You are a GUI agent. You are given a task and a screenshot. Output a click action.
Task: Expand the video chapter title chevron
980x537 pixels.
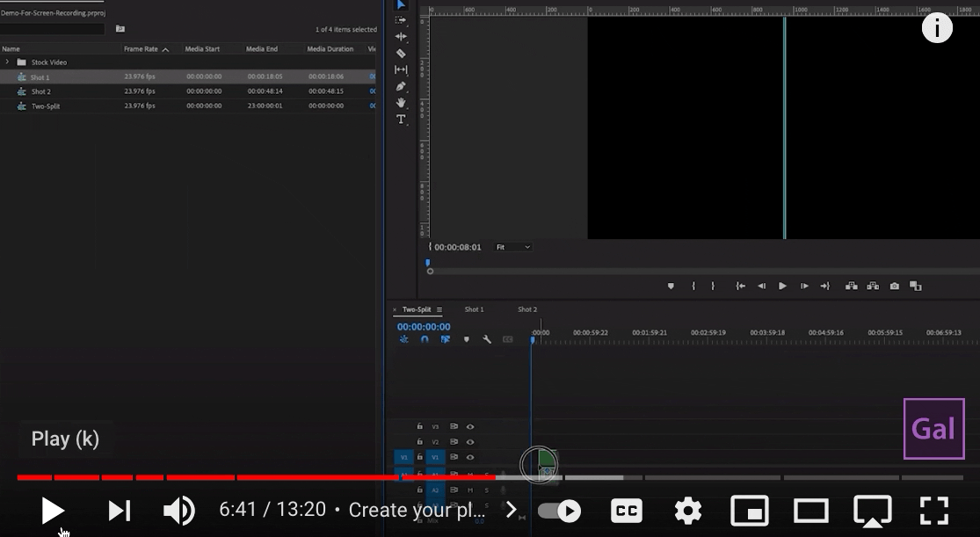[x=512, y=510]
